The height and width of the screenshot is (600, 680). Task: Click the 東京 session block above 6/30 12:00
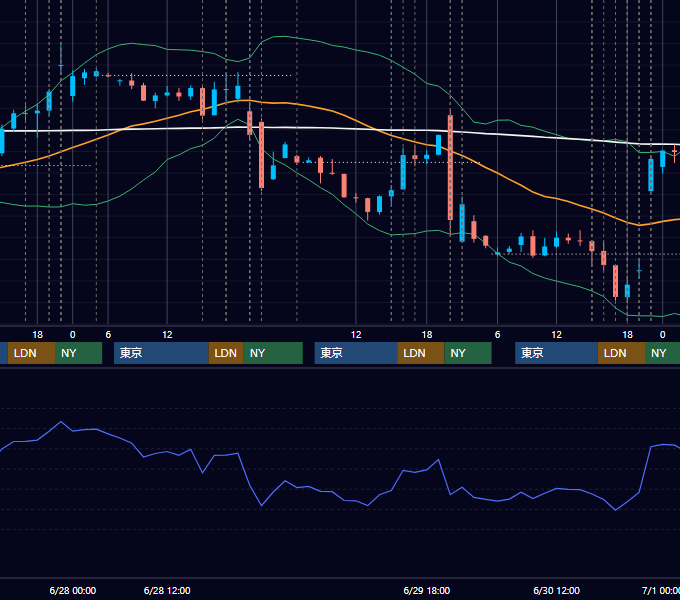(556, 353)
